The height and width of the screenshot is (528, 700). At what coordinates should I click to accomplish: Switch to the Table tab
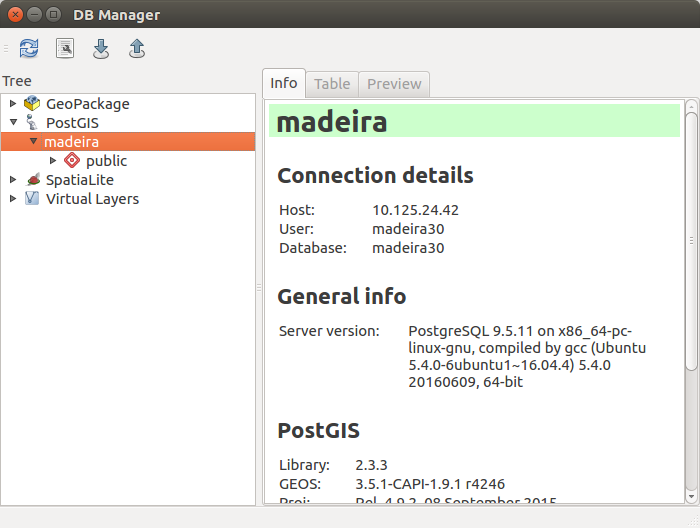point(332,84)
